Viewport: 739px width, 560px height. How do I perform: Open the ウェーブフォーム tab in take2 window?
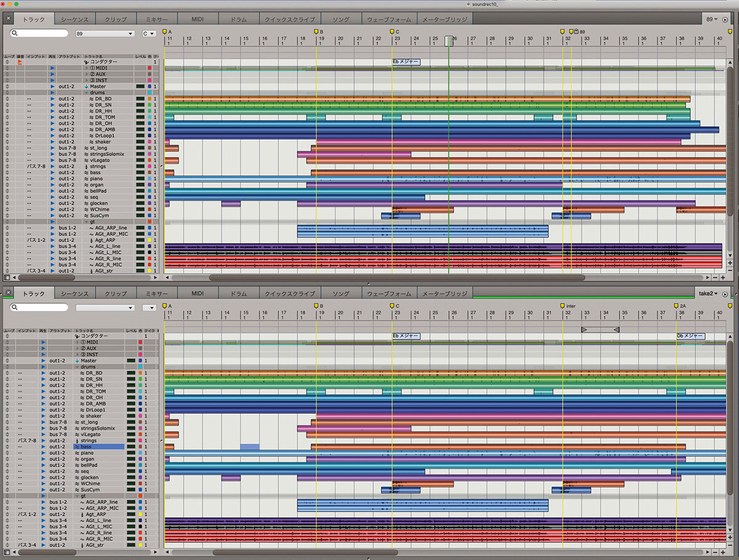(x=389, y=293)
